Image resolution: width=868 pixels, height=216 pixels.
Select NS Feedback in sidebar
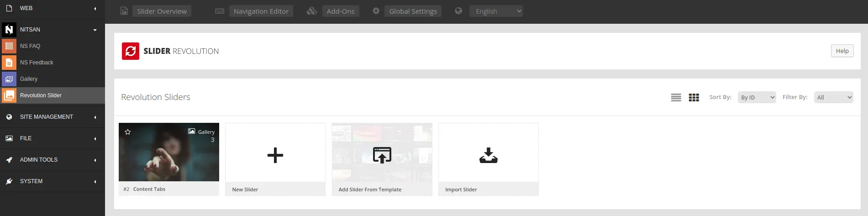click(x=53, y=63)
